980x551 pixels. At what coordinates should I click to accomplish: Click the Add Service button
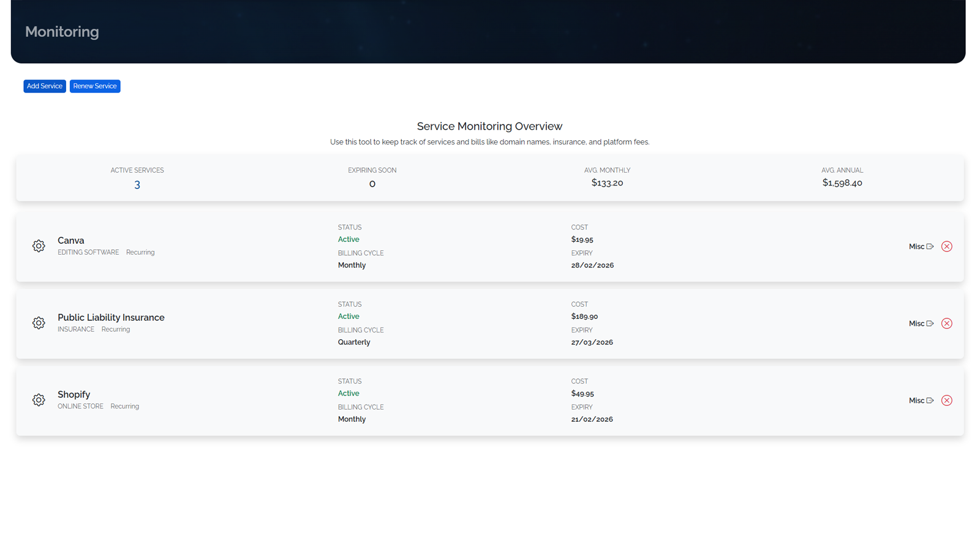pyautogui.click(x=44, y=86)
